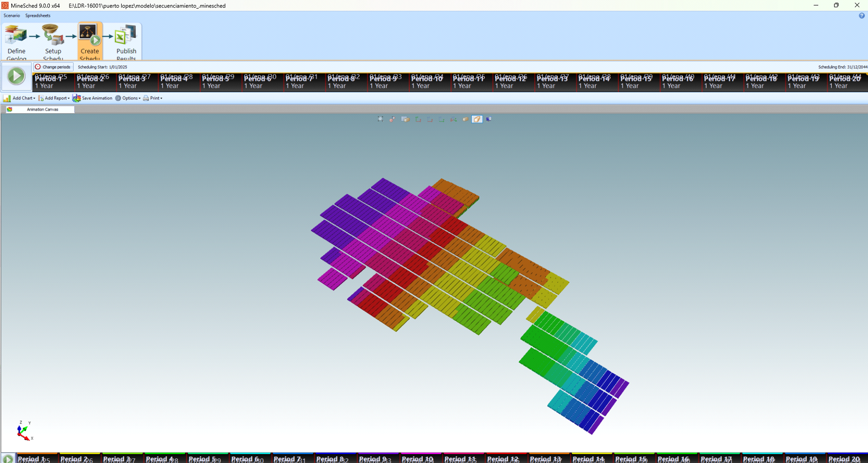Toggle the block table display icon
The height and width of the screenshot is (463, 868).
[405, 119]
